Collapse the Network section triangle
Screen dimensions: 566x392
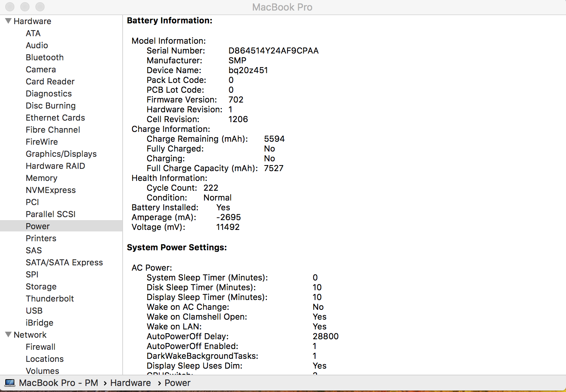pyautogui.click(x=8, y=335)
